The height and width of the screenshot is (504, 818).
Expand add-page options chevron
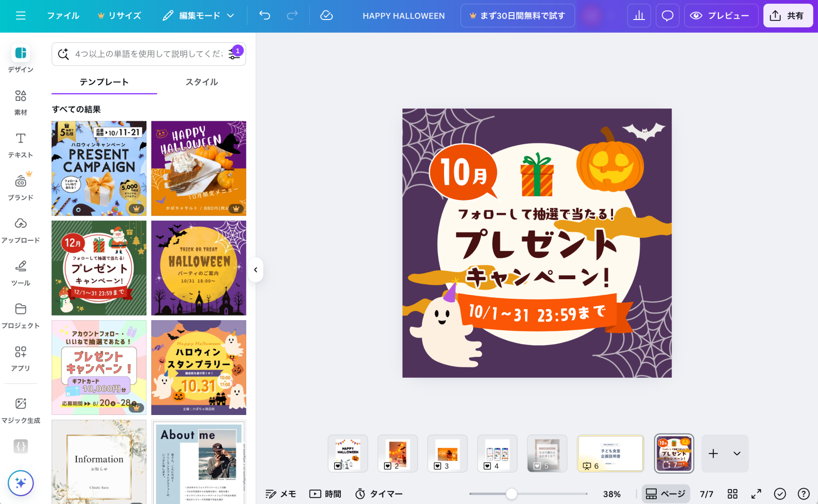coord(737,454)
